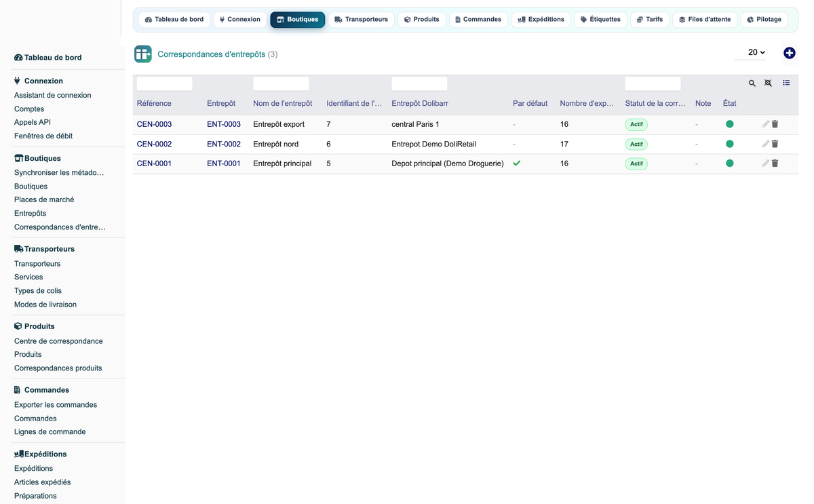Go to the Produits tab
The image size is (814, 504).
(421, 20)
